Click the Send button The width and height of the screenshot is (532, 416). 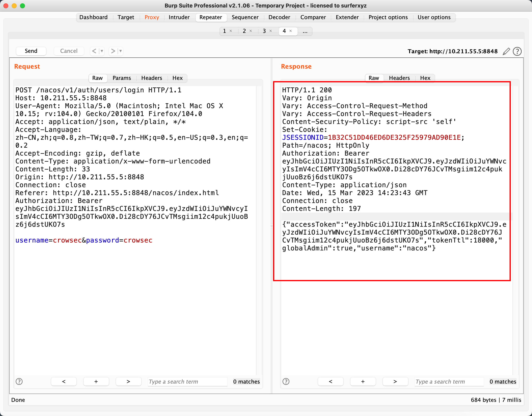(x=31, y=51)
